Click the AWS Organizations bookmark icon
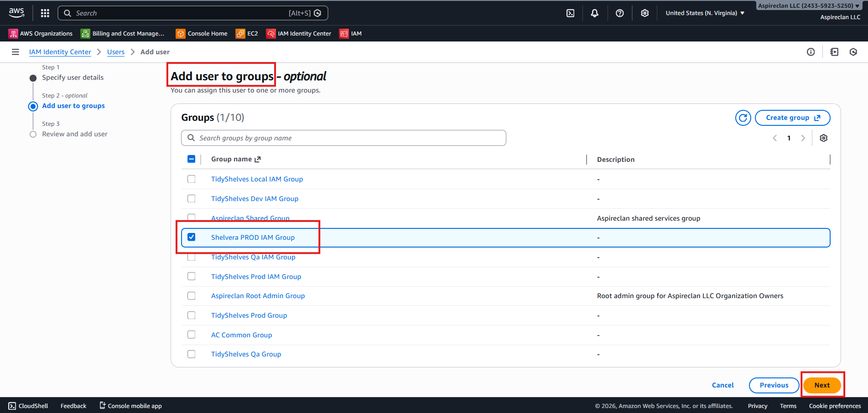The image size is (868, 413). pyautogui.click(x=13, y=34)
